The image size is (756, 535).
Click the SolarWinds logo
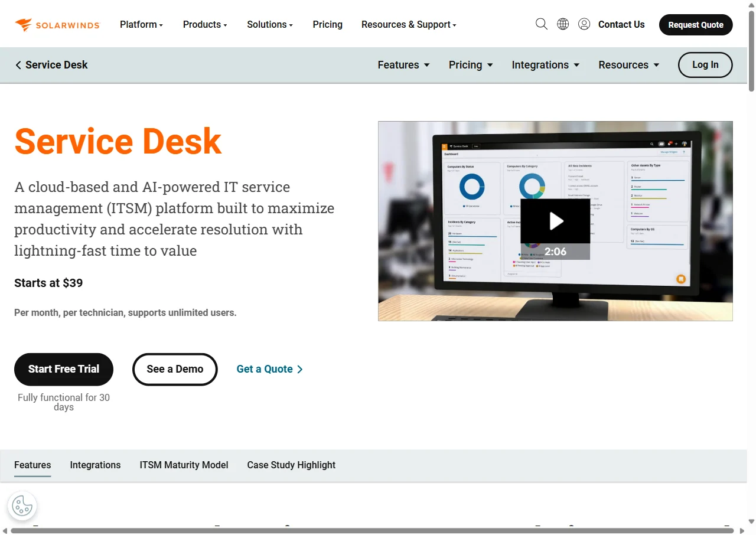[x=57, y=25]
